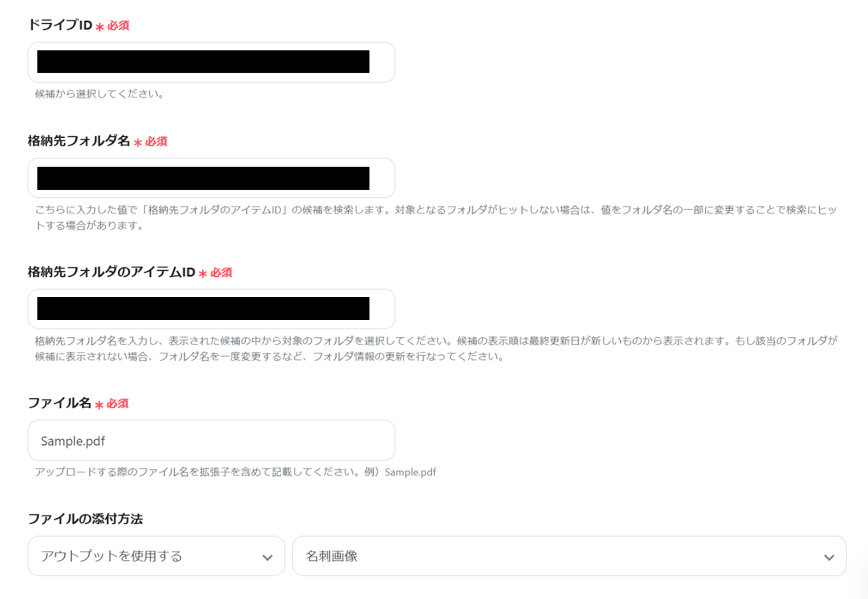Click the help text under 格納先フォルダ名
This screenshot has height=599, width=868.
[x=436, y=217]
